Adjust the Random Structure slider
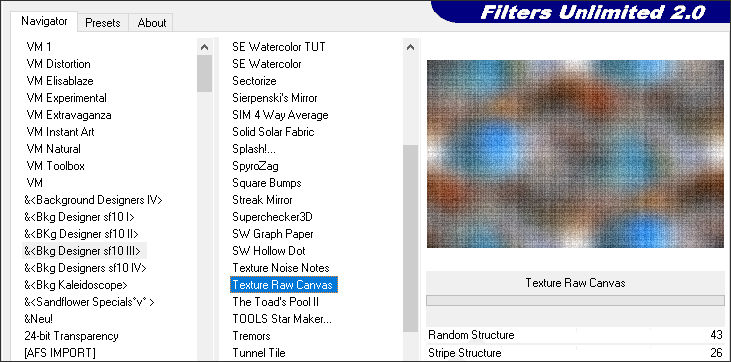731x362 pixels. [575, 335]
